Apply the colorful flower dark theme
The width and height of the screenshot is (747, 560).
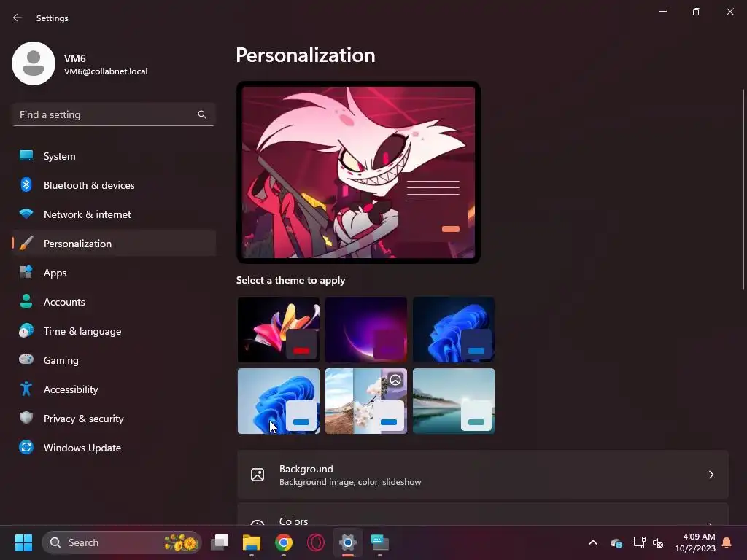tap(279, 330)
